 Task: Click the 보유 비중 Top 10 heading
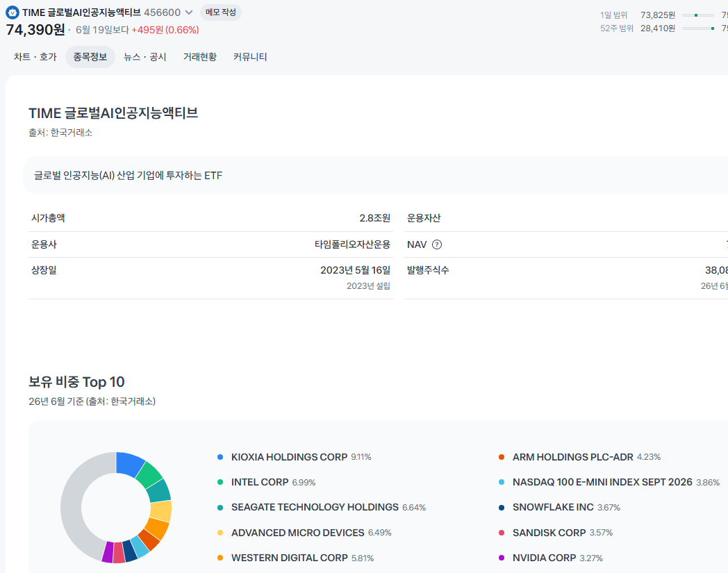76,382
